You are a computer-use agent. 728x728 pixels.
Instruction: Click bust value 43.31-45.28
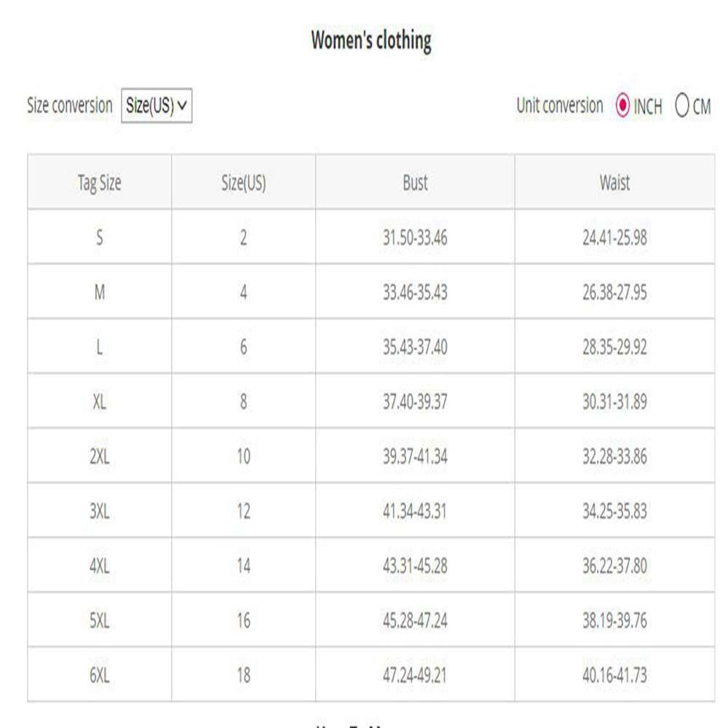415,566
